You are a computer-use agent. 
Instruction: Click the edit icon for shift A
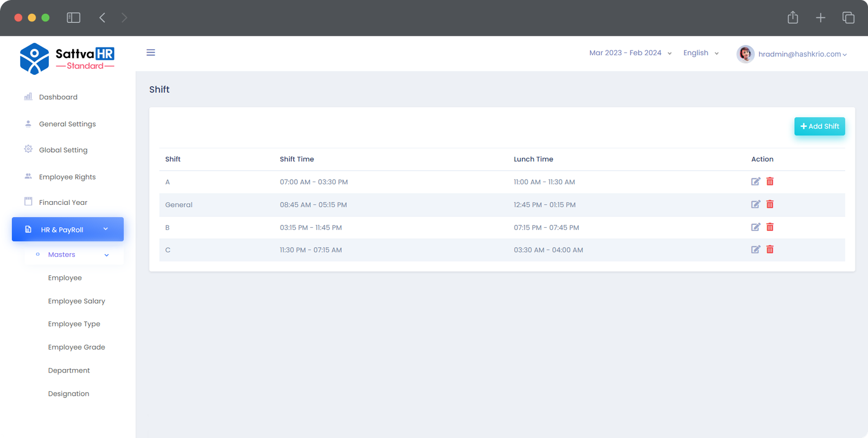[x=755, y=182]
